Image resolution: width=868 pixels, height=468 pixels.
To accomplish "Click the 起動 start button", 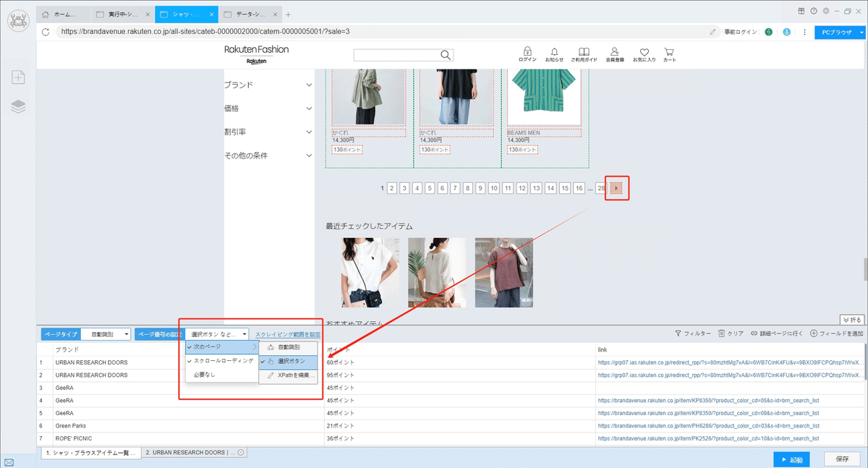I will pyautogui.click(x=791, y=459).
